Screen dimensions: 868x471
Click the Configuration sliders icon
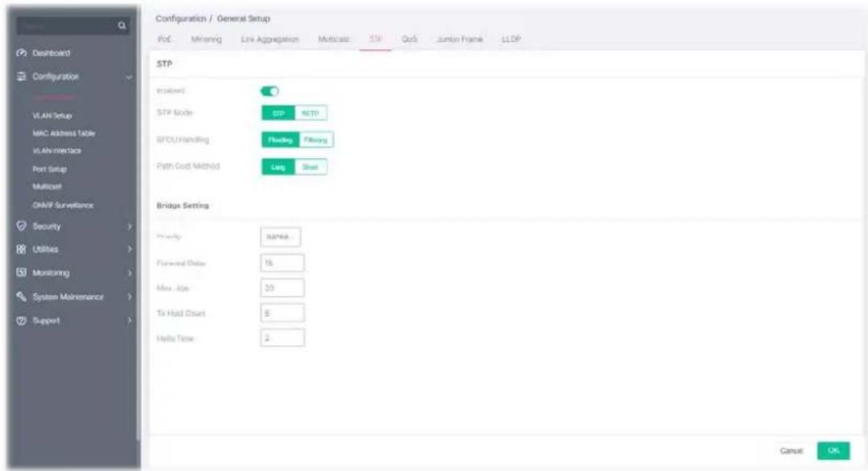point(22,77)
